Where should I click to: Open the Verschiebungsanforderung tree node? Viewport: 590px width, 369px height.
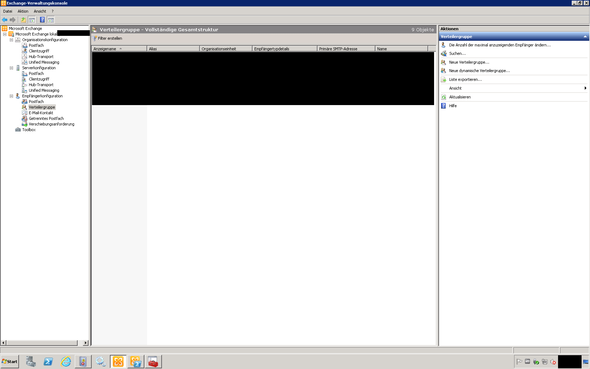[52, 125]
